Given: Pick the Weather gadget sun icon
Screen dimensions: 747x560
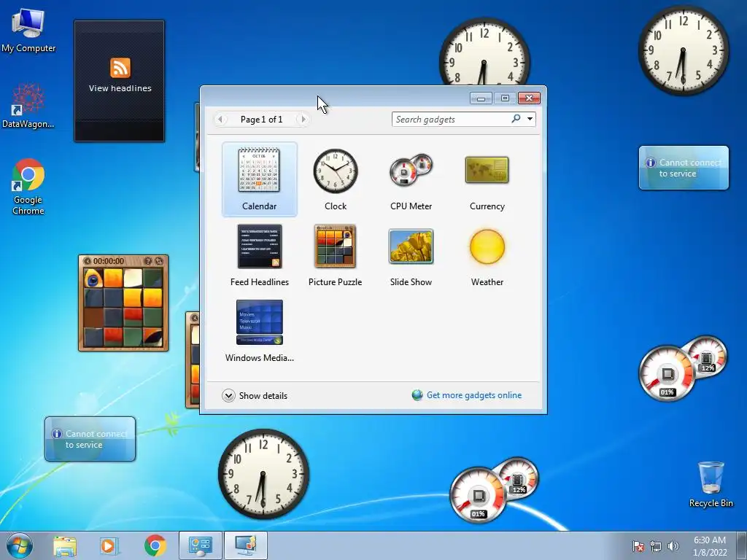Looking at the screenshot, I should pyautogui.click(x=487, y=246).
